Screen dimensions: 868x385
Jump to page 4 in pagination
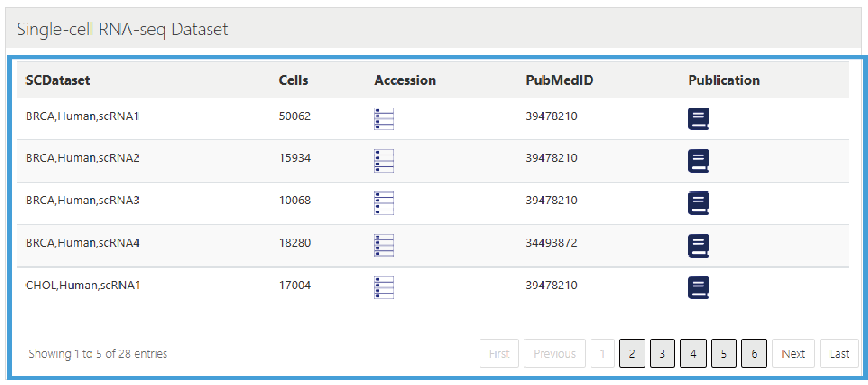693,353
